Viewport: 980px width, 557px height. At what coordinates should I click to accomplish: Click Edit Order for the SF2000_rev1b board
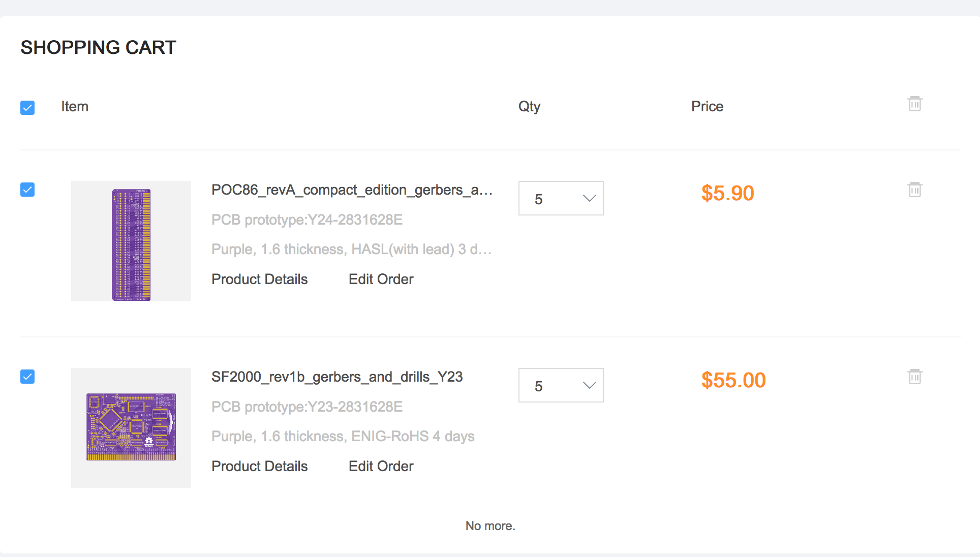point(381,466)
